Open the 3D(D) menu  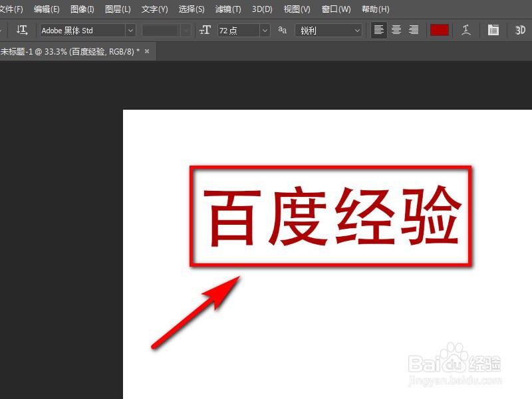262,9
